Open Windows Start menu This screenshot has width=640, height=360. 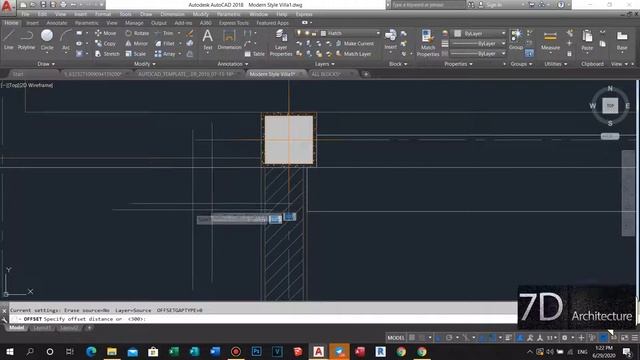9,351
